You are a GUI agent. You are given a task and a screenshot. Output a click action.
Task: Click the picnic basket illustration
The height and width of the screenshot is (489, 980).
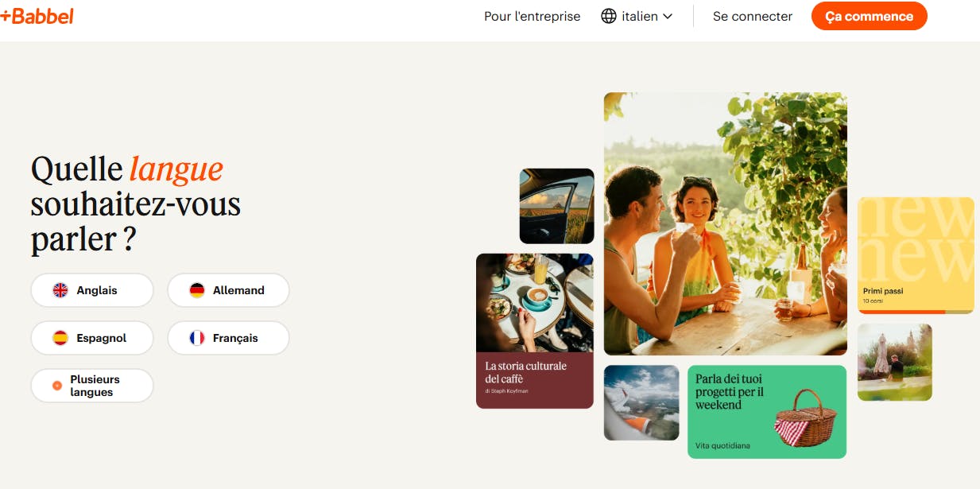[804, 418]
